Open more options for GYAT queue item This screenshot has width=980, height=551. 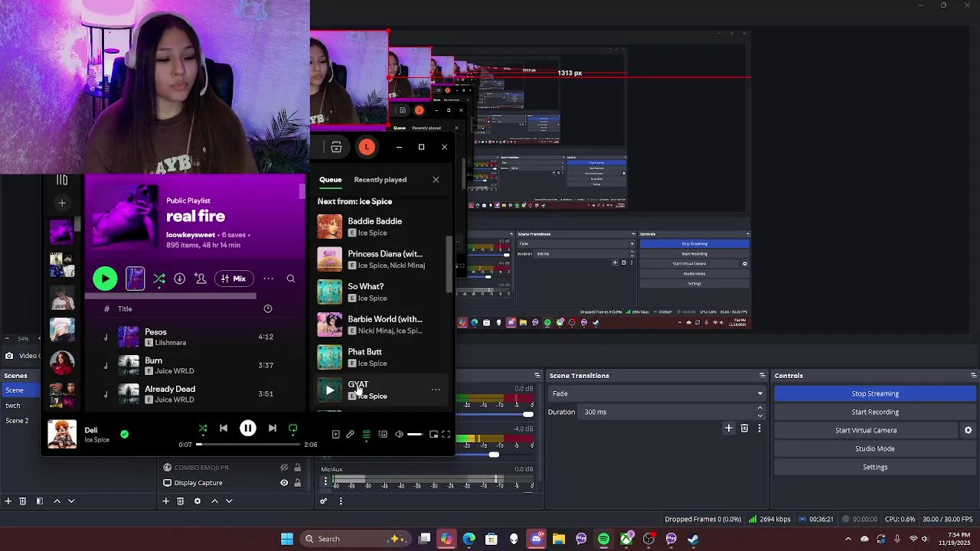pyautogui.click(x=436, y=390)
